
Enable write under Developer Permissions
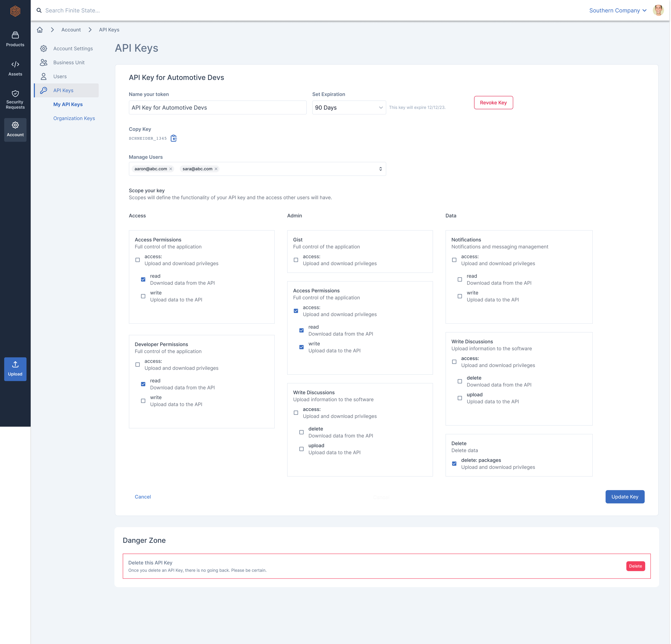coord(143,401)
